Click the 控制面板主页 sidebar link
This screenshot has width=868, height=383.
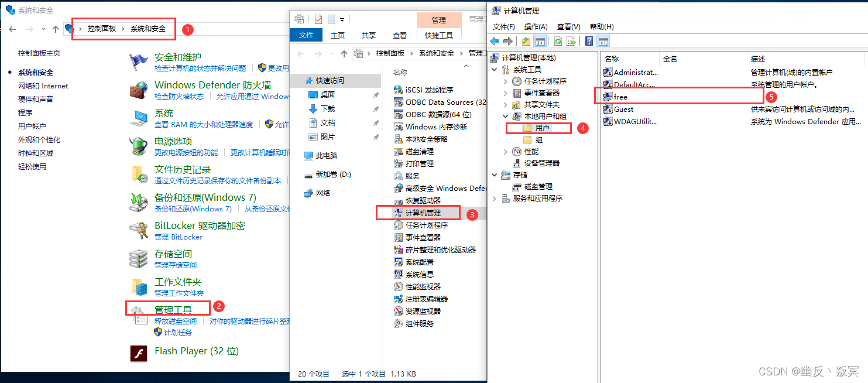tap(39, 53)
